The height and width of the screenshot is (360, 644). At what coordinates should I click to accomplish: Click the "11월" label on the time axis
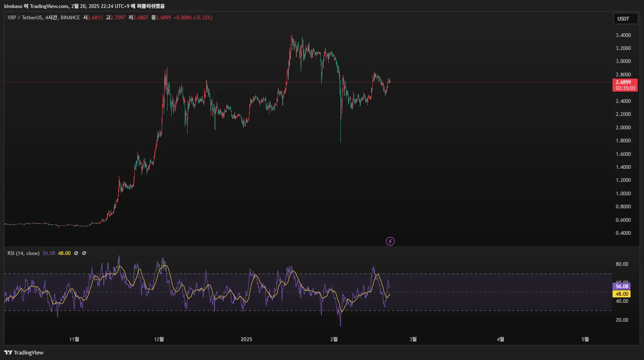[x=74, y=339]
